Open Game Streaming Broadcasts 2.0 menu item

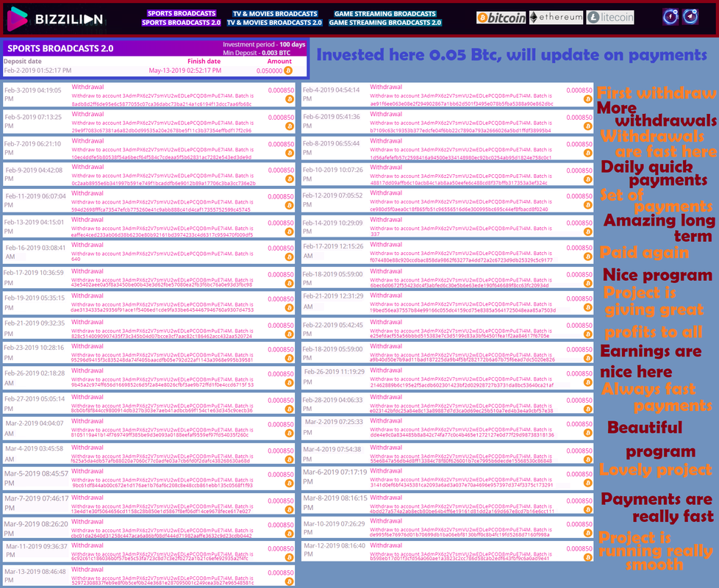[x=385, y=23]
